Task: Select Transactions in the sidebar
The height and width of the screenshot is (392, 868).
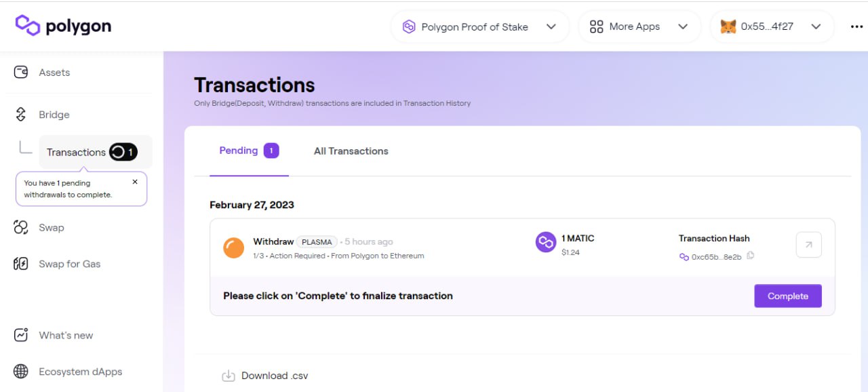Action: [96, 152]
